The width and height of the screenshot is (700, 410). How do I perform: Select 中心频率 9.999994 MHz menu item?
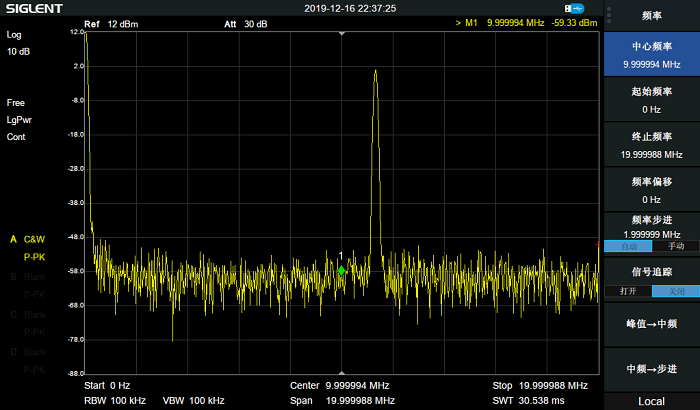coord(652,54)
